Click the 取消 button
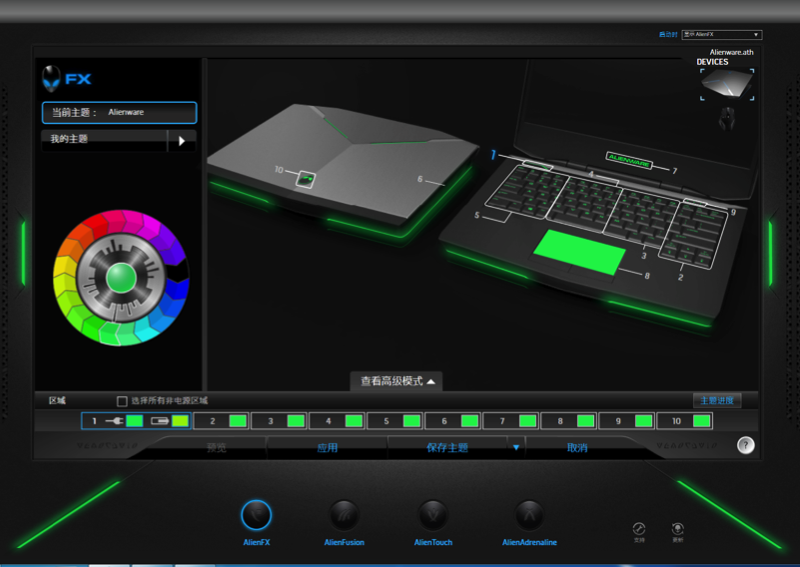 577,448
